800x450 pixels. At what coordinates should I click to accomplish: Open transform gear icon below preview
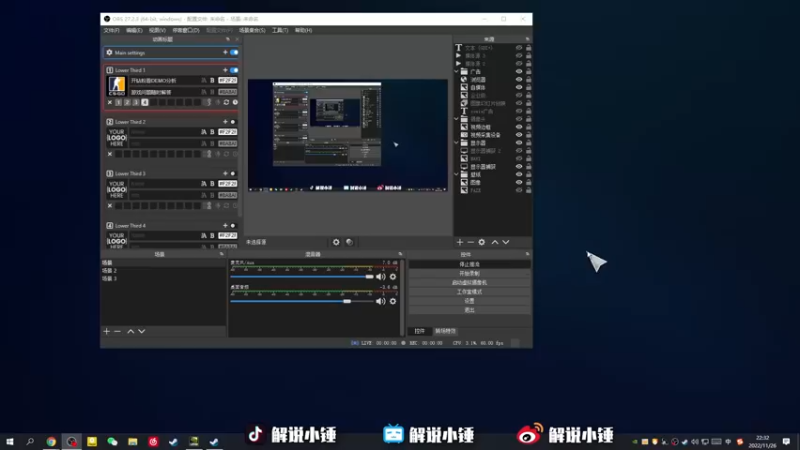click(x=336, y=242)
